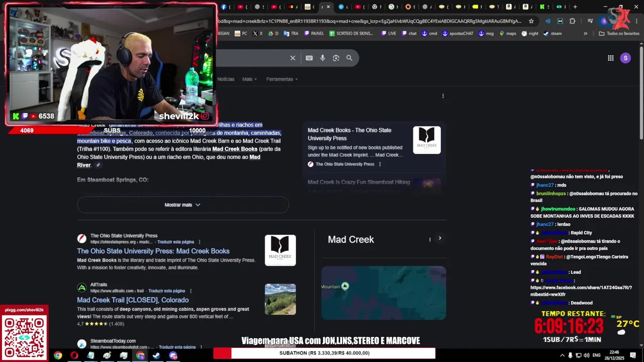Copy link icon after Mad River text
The width and height of the screenshot is (644, 362).
click(98, 165)
